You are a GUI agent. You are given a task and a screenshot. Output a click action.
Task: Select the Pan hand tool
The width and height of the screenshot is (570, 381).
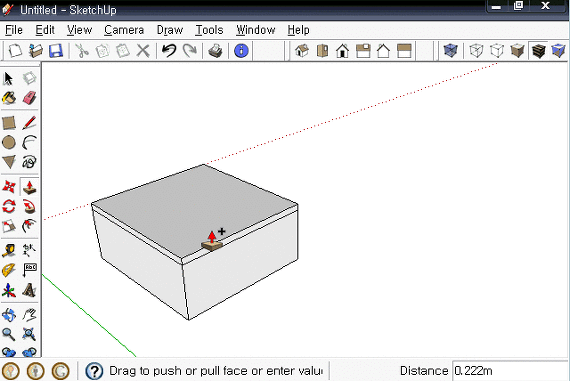click(29, 314)
